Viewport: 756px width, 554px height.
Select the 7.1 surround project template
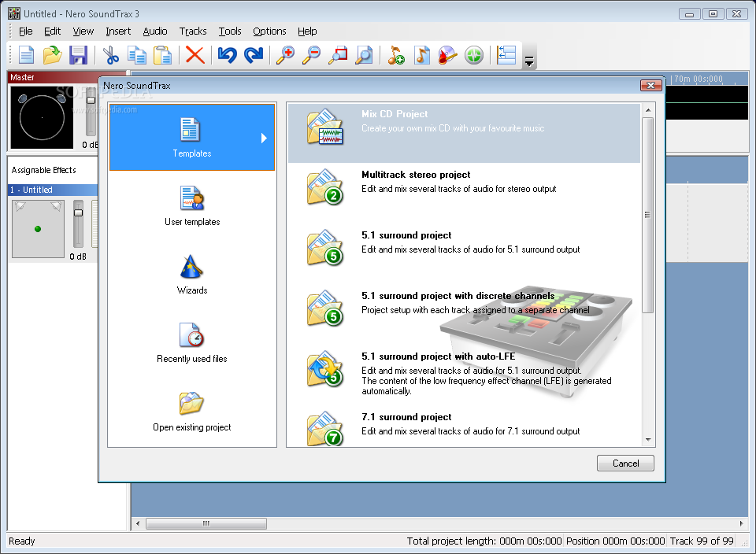coord(464,427)
